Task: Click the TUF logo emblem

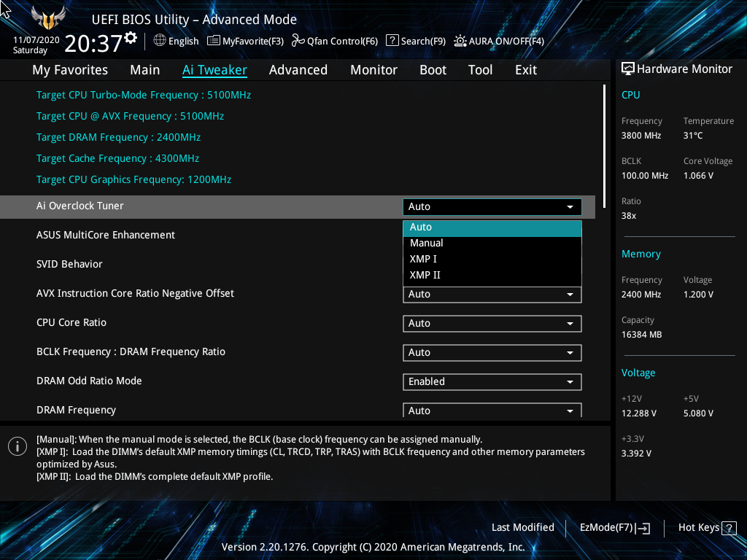Action: click(x=47, y=18)
